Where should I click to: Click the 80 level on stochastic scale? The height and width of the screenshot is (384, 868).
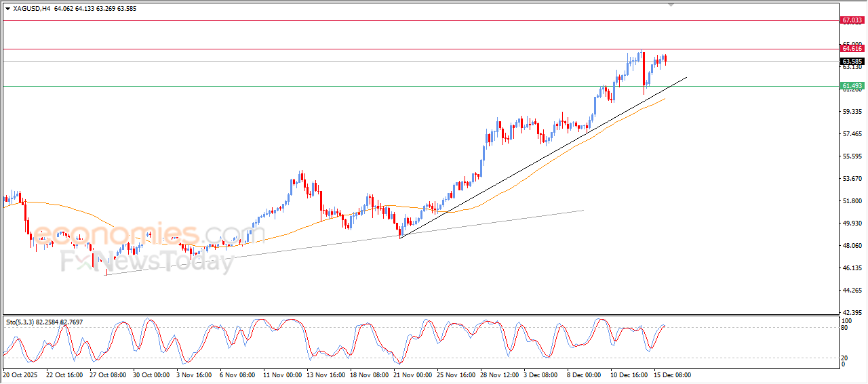(844, 328)
